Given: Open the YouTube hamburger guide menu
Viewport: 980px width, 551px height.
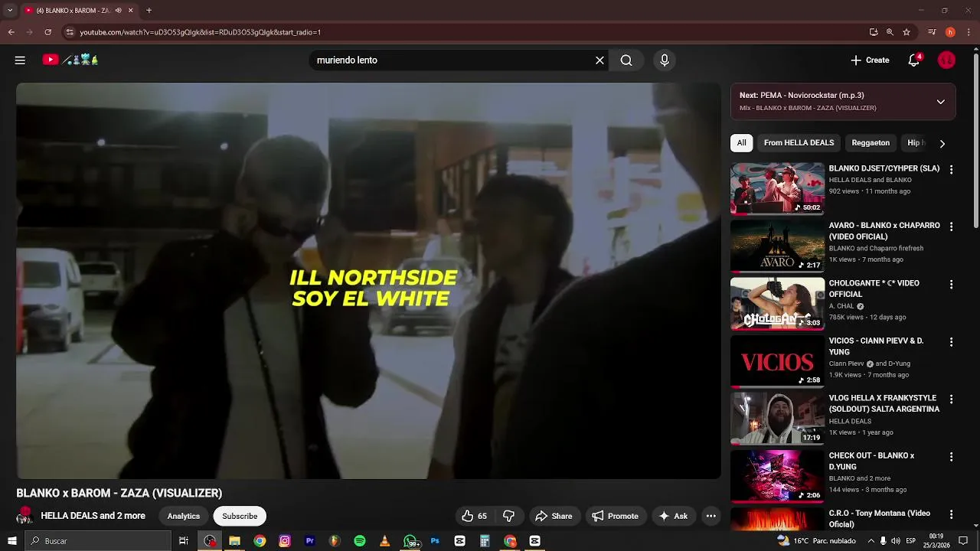Looking at the screenshot, I should point(20,60).
